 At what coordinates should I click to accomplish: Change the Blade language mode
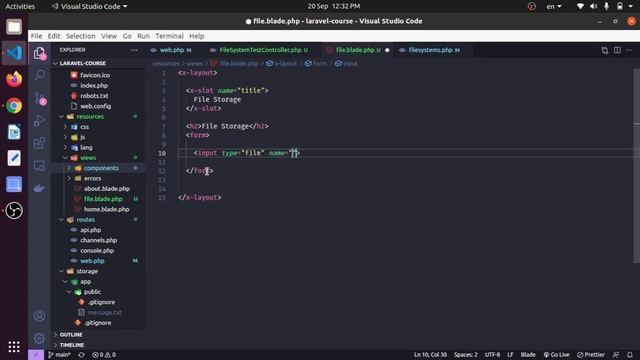tap(528, 355)
